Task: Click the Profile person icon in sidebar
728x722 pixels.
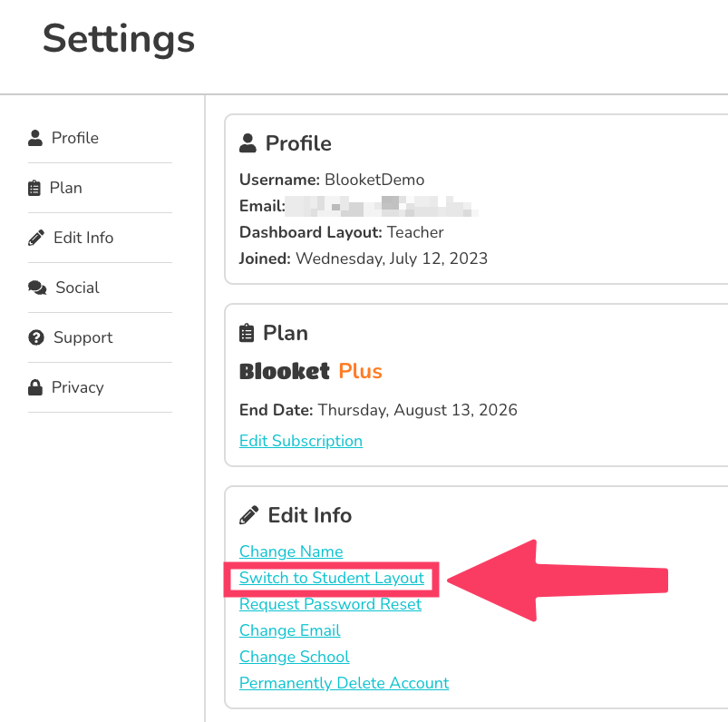Action: (x=35, y=138)
